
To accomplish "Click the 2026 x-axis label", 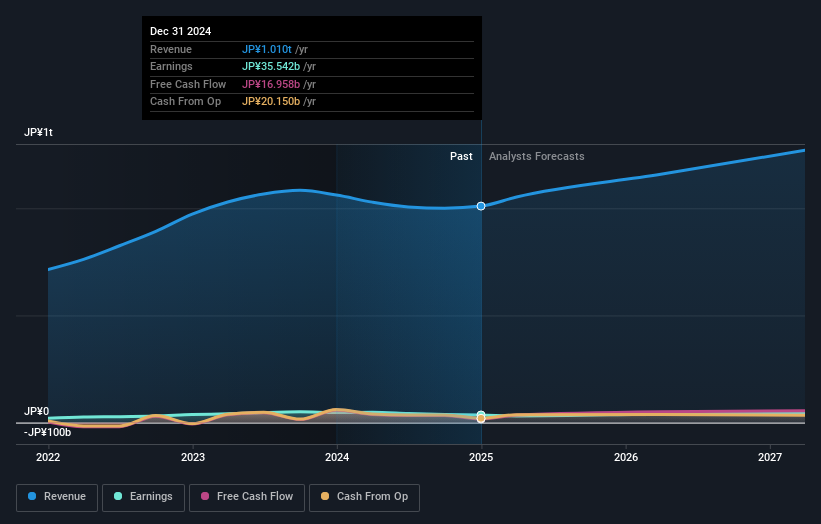I will coord(626,457).
